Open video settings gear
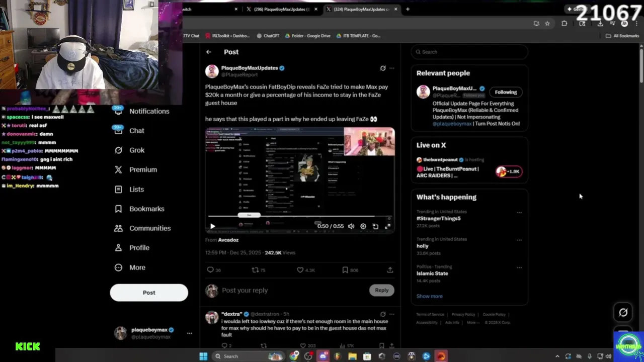 (x=363, y=226)
